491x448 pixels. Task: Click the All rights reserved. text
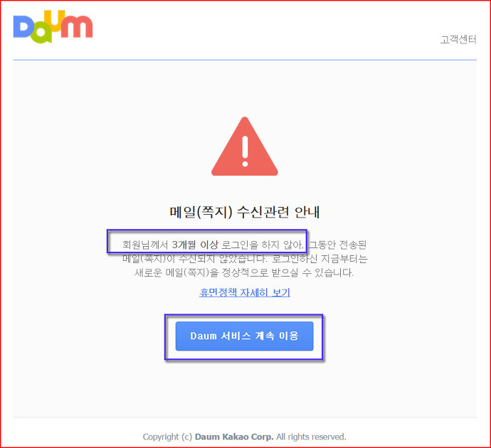click(x=311, y=437)
